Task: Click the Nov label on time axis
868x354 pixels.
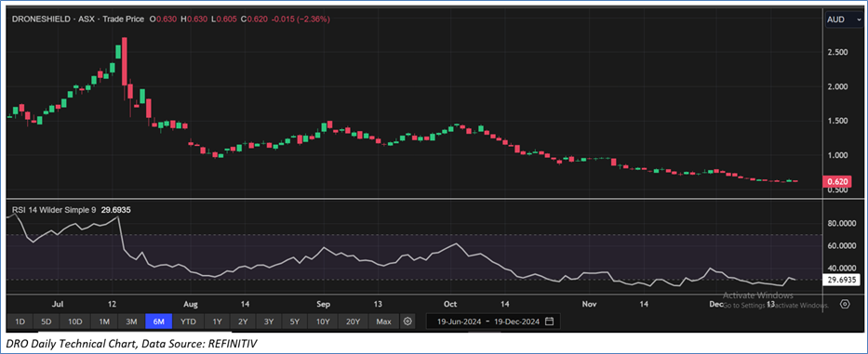Action: coord(590,304)
